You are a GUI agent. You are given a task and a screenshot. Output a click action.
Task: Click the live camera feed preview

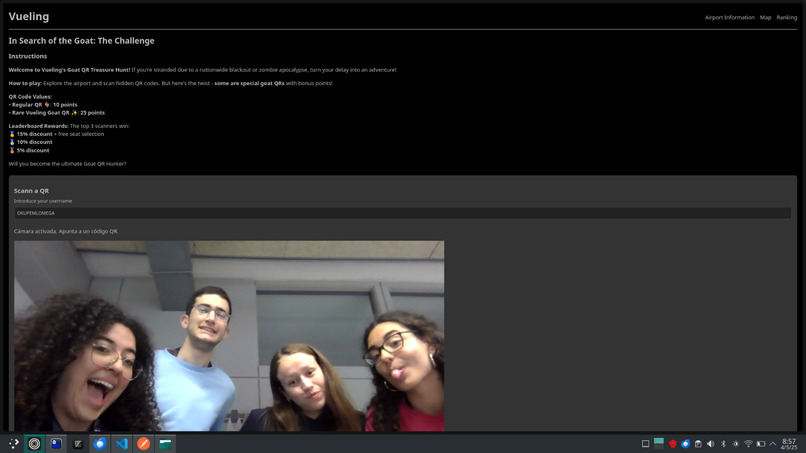pyautogui.click(x=229, y=336)
